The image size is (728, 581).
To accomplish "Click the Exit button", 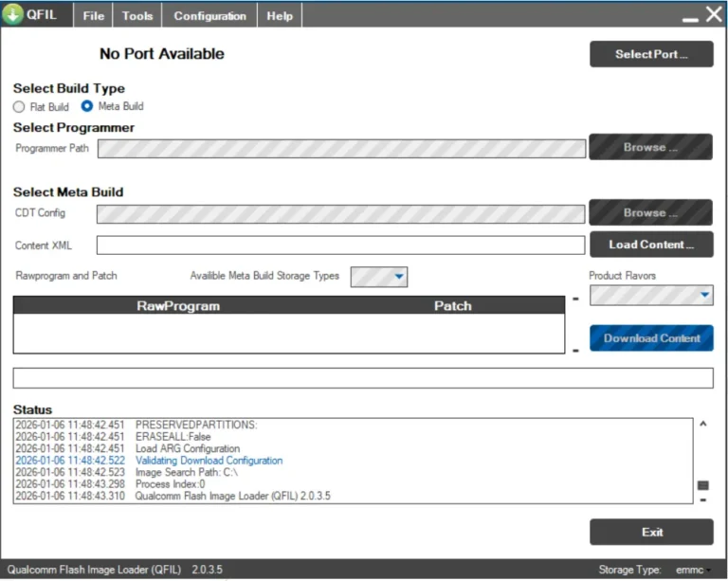I will 651,532.
